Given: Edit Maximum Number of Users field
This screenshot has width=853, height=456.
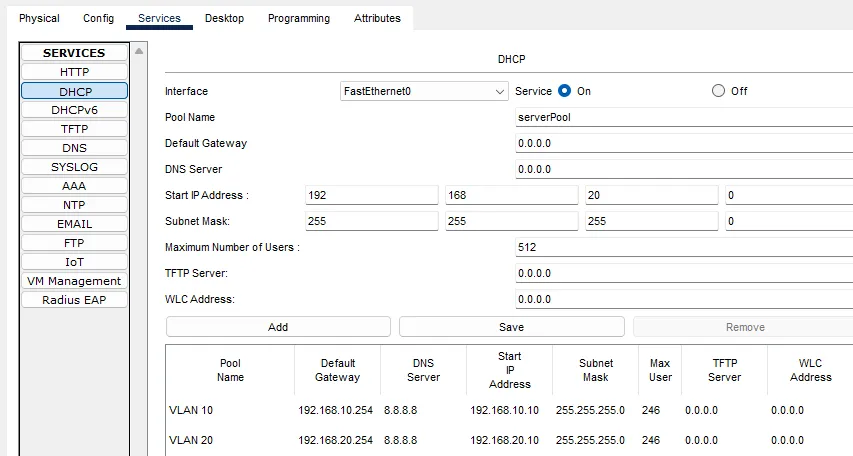Looking at the screenshot, I should coord(684,247).
